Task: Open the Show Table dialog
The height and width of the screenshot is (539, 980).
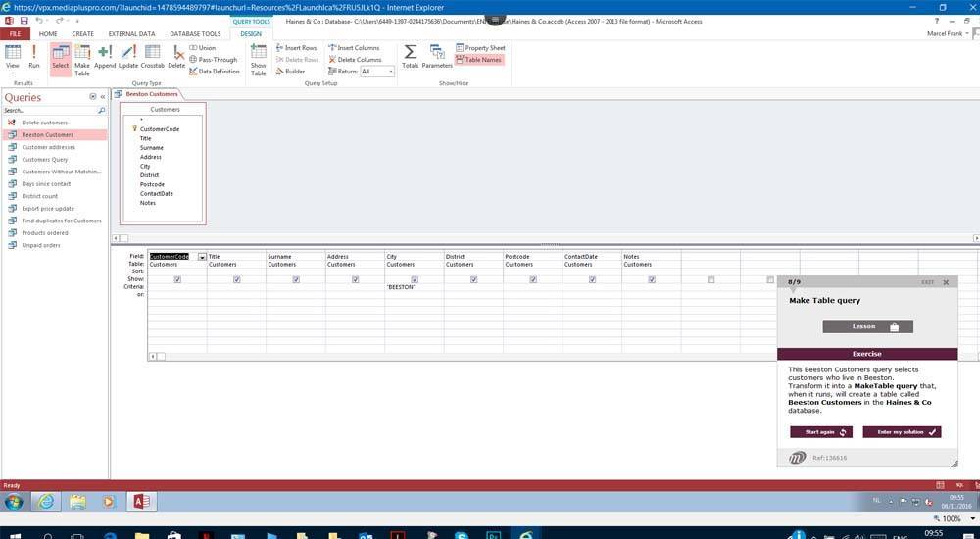Action: point(259,59)
